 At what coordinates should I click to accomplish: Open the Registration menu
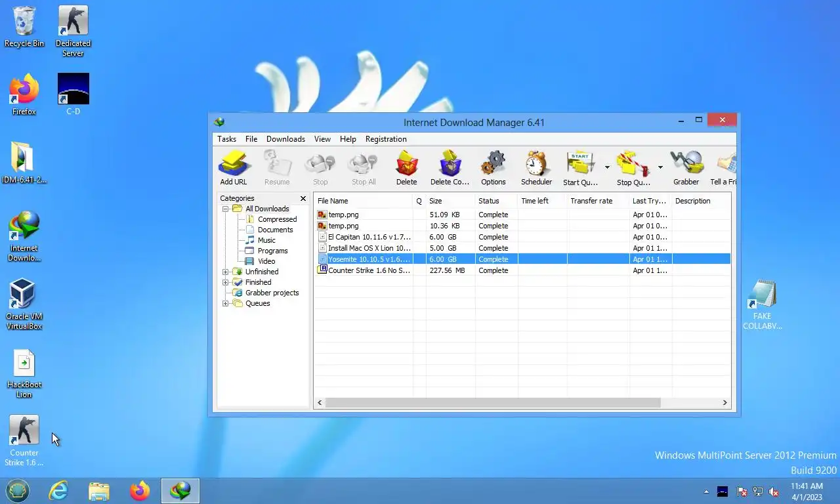[x=386, y=139]
